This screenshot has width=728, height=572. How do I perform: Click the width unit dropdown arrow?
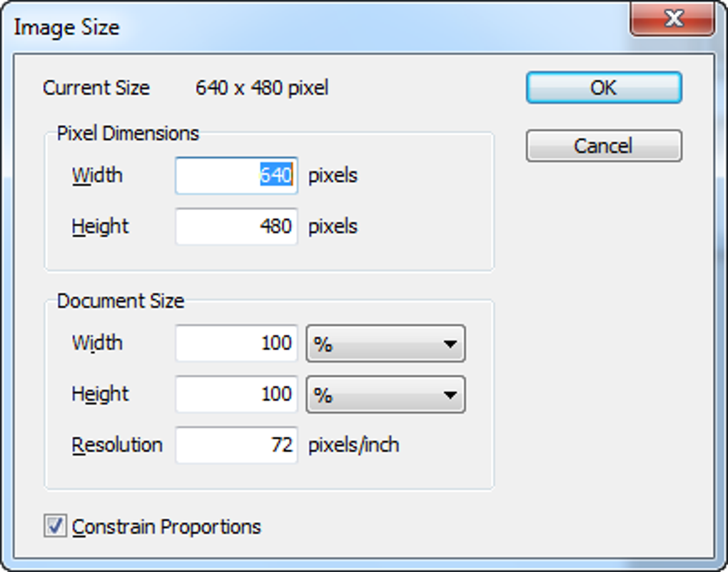pyautogui.click(x=452, y=343)
